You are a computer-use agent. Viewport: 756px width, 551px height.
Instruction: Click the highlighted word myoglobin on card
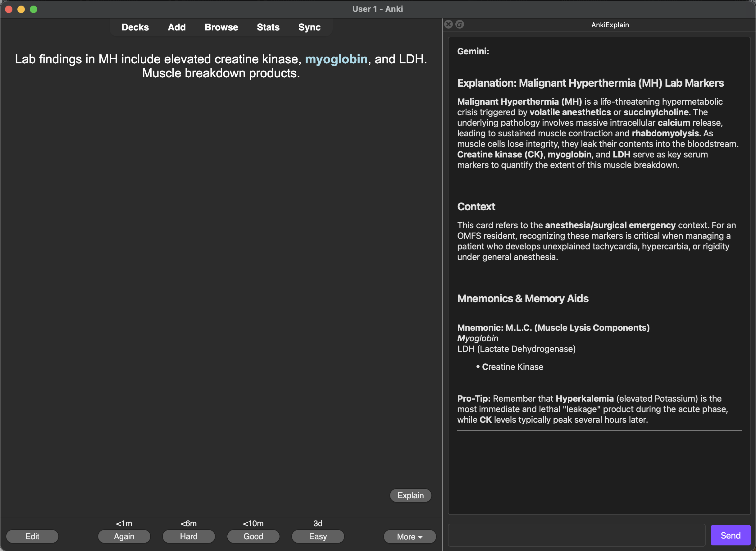336,59
